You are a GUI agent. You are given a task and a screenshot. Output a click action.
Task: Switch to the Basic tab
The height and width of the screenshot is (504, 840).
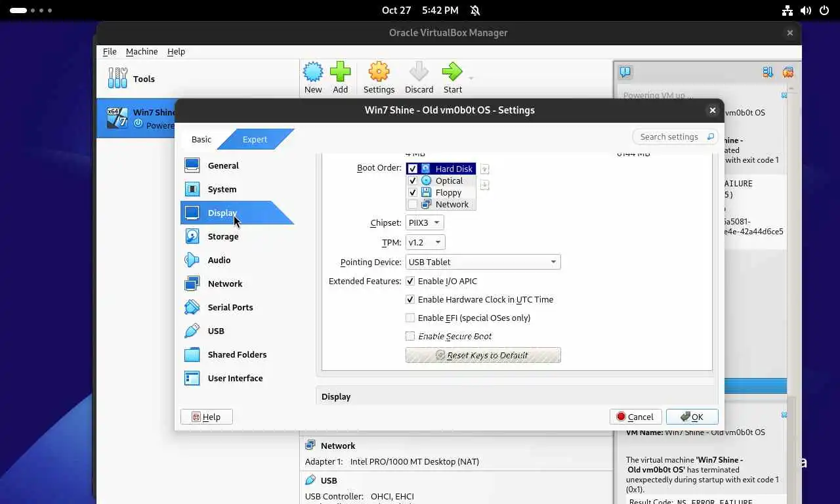(x=201, y=139)
